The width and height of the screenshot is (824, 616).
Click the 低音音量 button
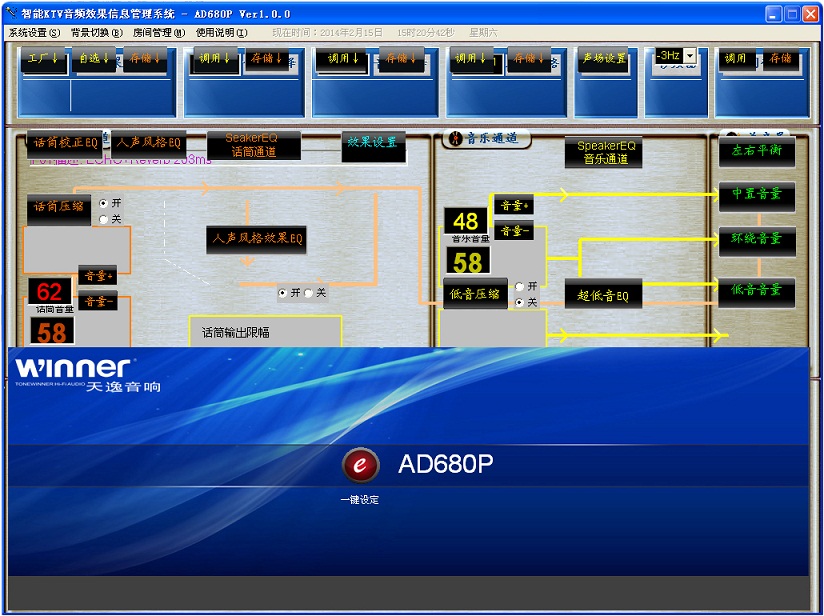point(757,293)
